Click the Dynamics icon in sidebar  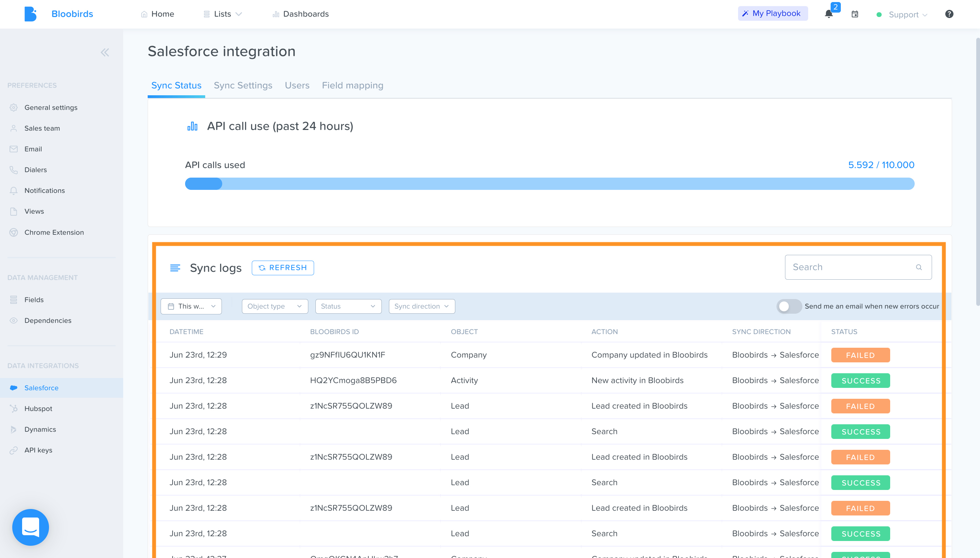(x=14, y=429)
